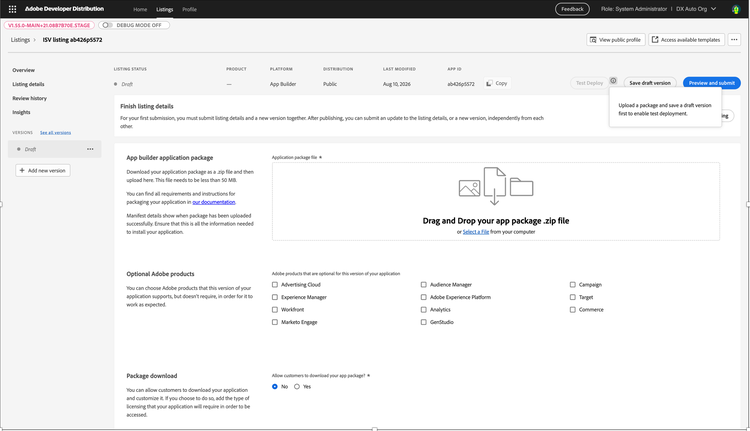Check Adobe Experience Platform
750x431 pixels.
coord(423,297)
